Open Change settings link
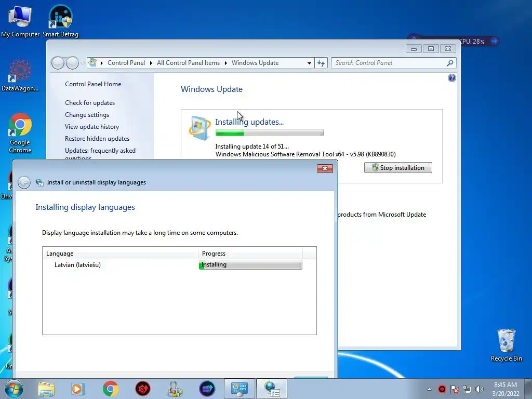This screenshot has width=532, height=399. click(87, 115)
